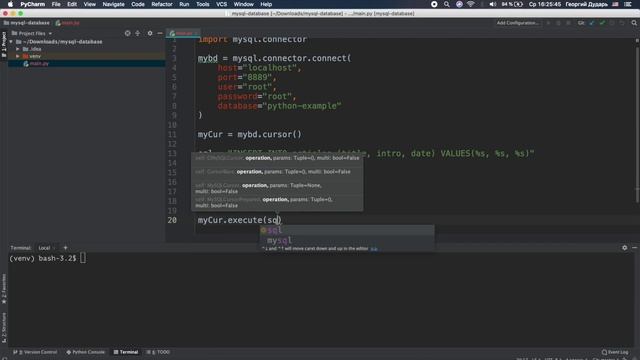
Task: Open macOS Spotlight search icon
Action: [447, 4]
